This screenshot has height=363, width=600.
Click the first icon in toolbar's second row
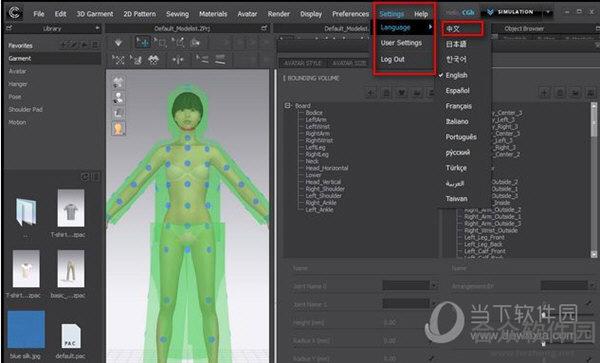tap(119, 60)
